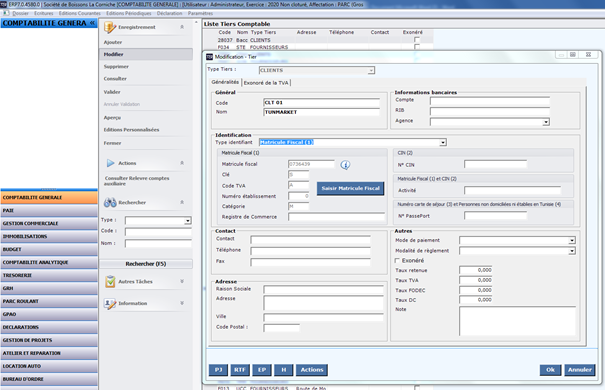Screen dimensions: 605x390
Task: Click the N° CIN input field
Action: pos(495,165)
